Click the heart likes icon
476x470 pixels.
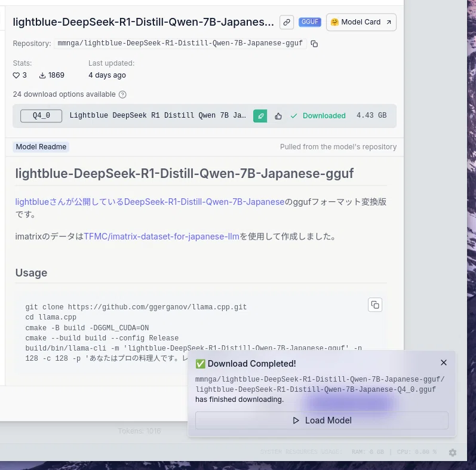[x=16, y=75]
